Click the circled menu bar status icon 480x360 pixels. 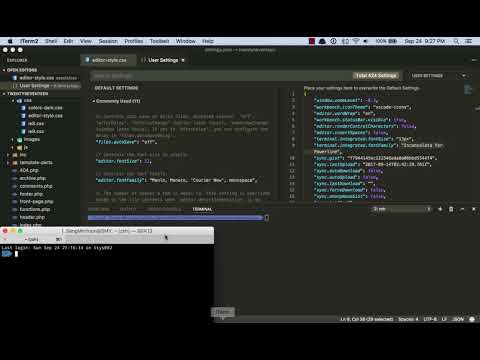[333, 41]
